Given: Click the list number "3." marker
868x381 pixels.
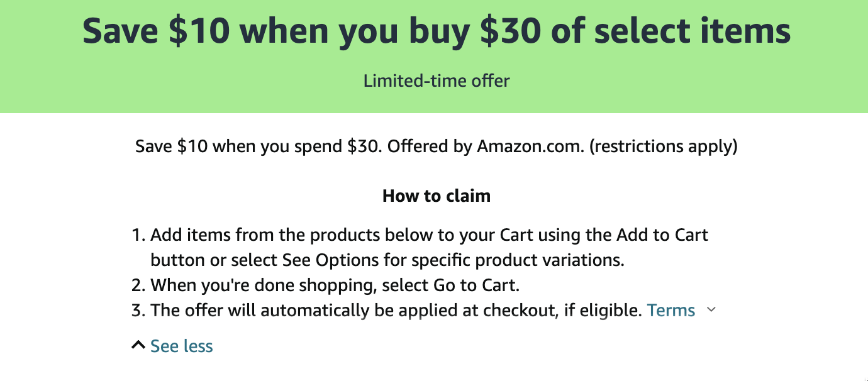Looking at the screenshot, I should pos(138,311).
